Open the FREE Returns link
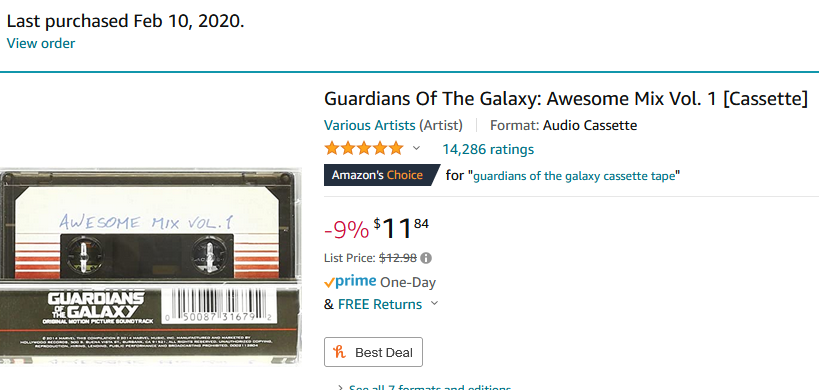819x390 pixels. tap(380, 304)
